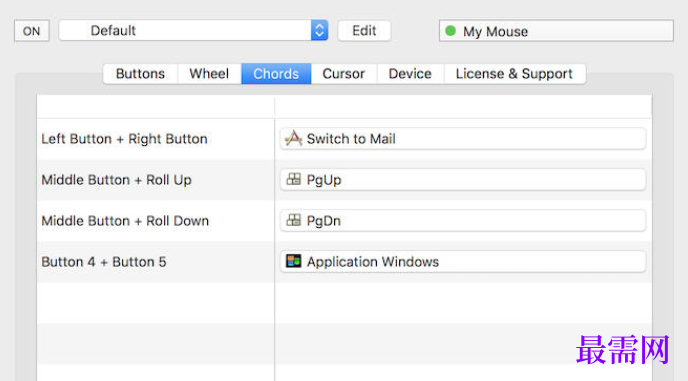This screenshot has height=381, width=688.
Task: Open the Cursor tab
Action: click(x=344, y=74)
